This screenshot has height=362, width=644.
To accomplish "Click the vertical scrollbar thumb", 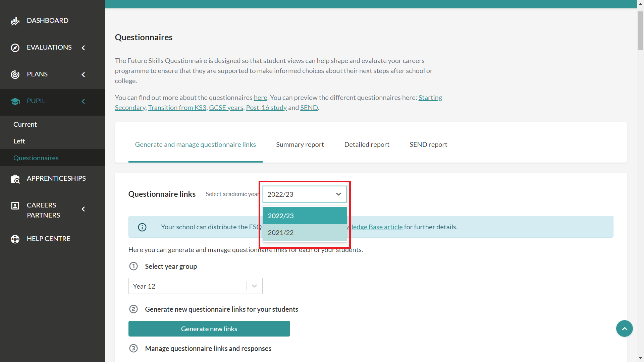I will (640, 31).
